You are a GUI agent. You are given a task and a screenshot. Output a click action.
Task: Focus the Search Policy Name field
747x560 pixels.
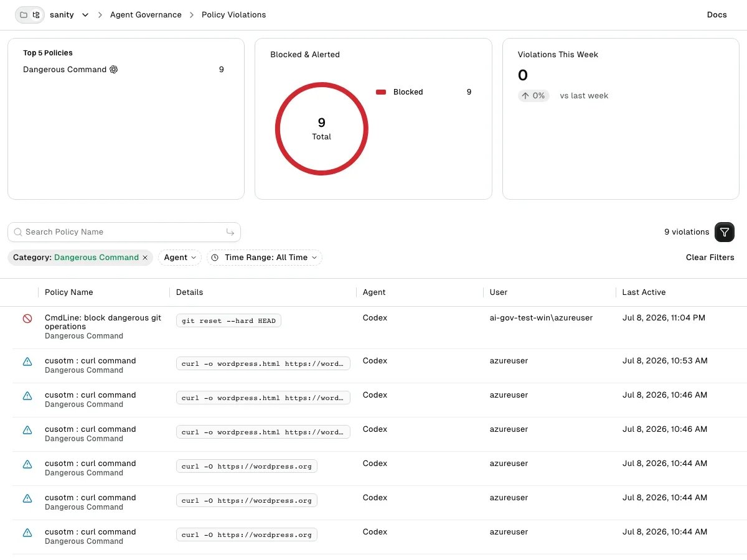pos(124,232)
